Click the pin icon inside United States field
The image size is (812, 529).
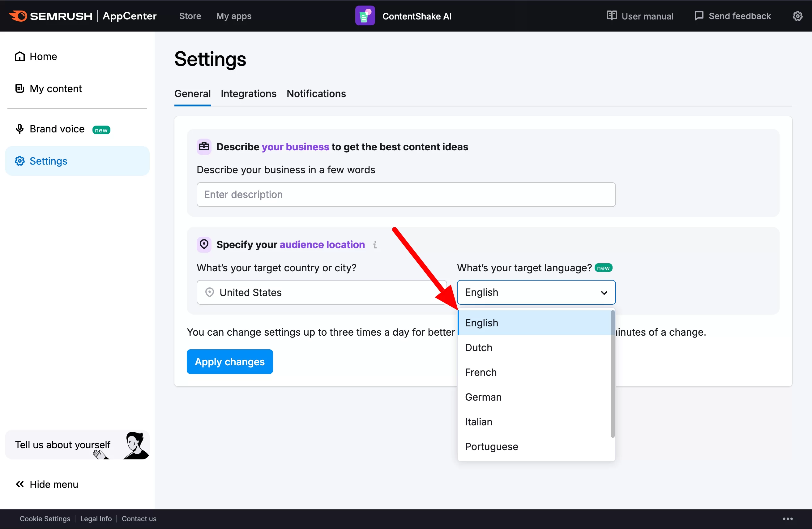(x=209, y=292)
